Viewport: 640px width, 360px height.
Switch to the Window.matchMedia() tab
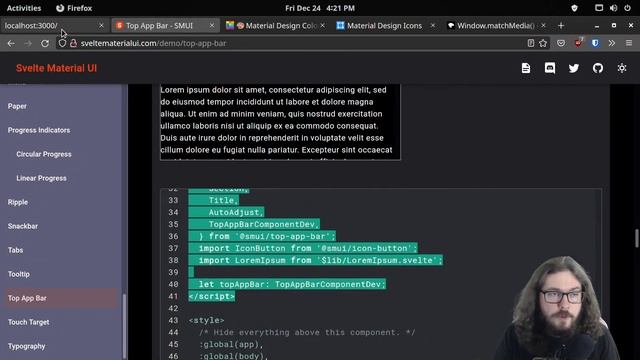[496, 25]
